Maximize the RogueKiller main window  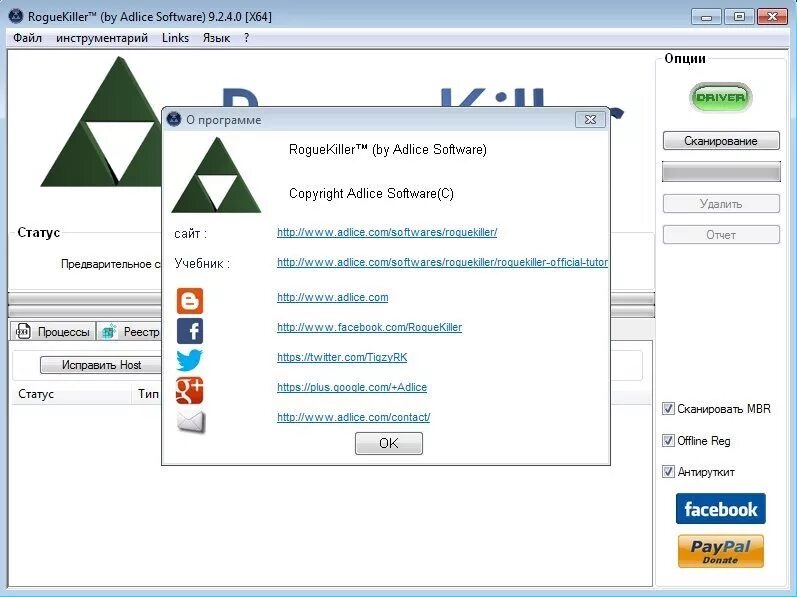click(739, 17)
